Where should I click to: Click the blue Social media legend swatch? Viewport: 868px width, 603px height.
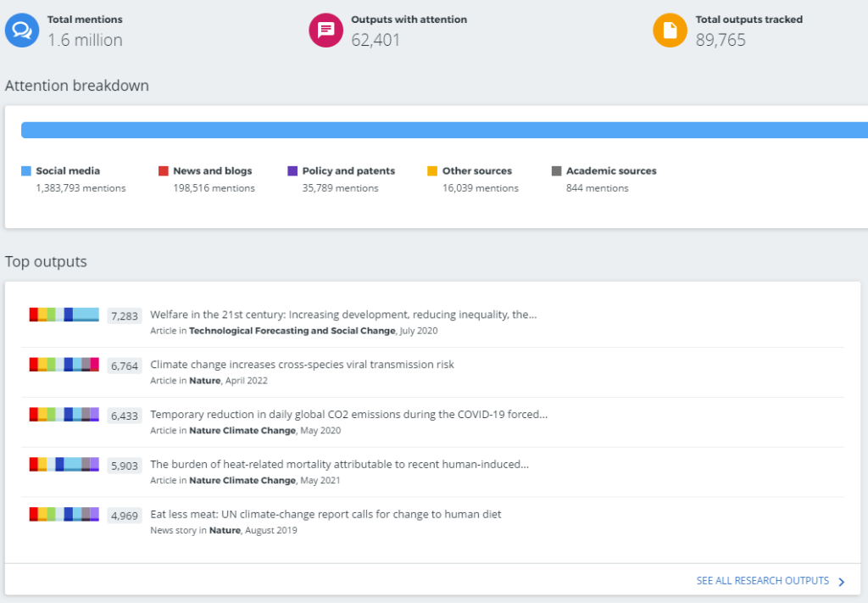(x=26, y=171)
